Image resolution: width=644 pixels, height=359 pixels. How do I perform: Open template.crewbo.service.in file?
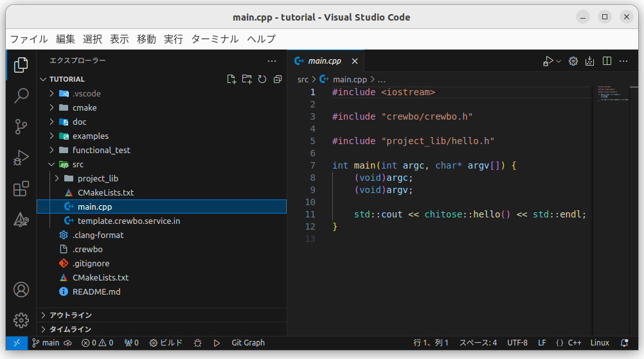[161, 221]
